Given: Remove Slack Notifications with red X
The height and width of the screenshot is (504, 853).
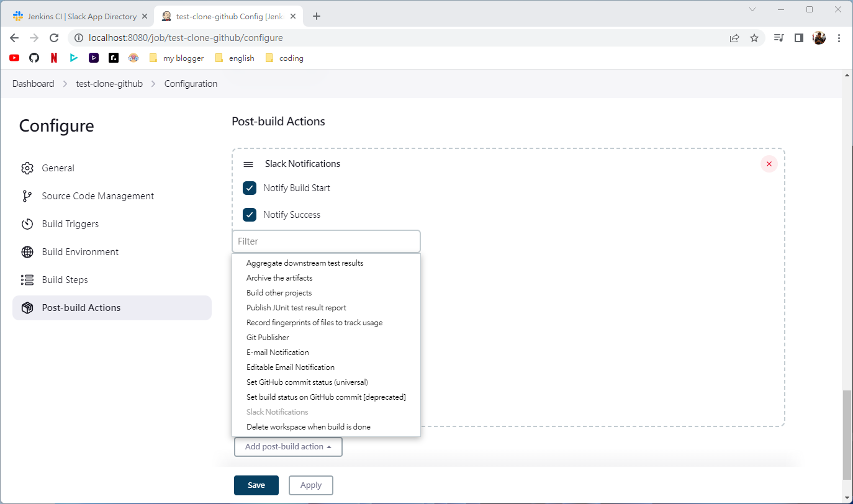Looking at the screenshot, I should click(x=769, y=164).
